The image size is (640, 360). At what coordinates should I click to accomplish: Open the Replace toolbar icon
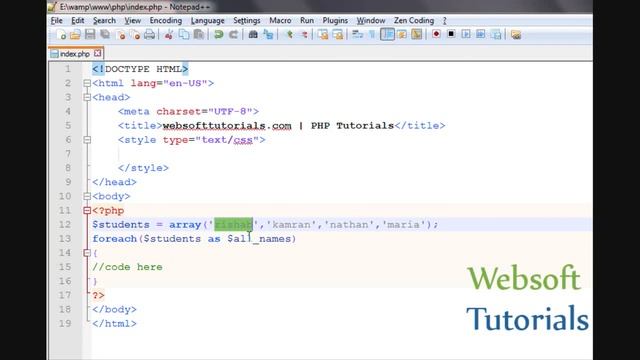tap(268, 35)
